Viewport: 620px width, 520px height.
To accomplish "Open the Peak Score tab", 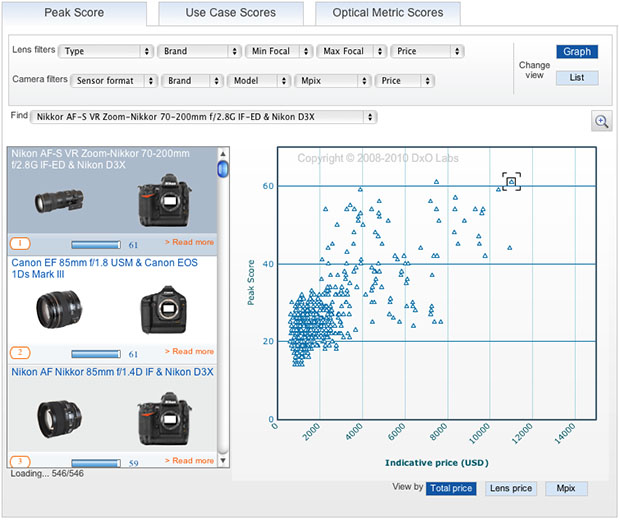I will (74, 13).
